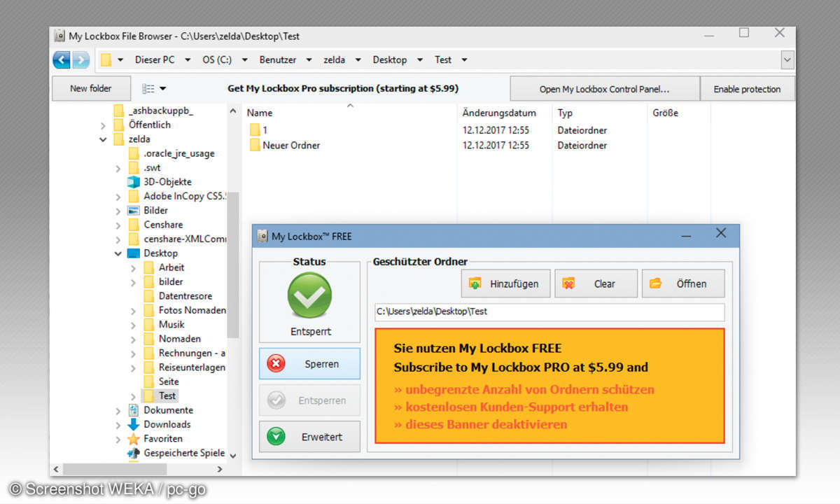Click the 3D-Objekte cube icon
Screen dimensions: 840x504
(134, 182)
